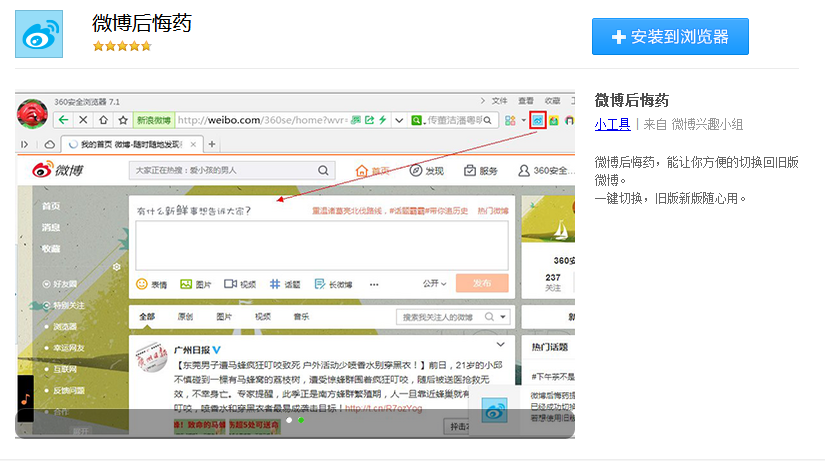Image resolution: width=825 pixels, height=461 pixels.
Task: Click the Weibo logo in page header
Action: coord(58,169)
